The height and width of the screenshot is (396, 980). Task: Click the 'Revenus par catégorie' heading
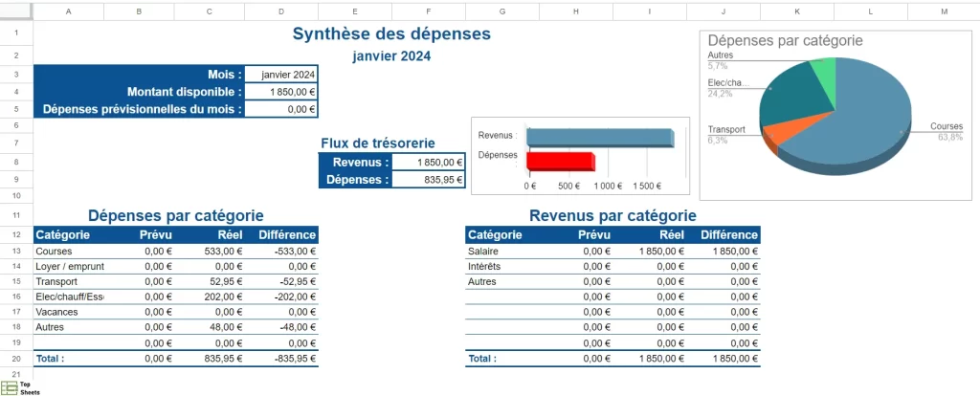(612, 216)
